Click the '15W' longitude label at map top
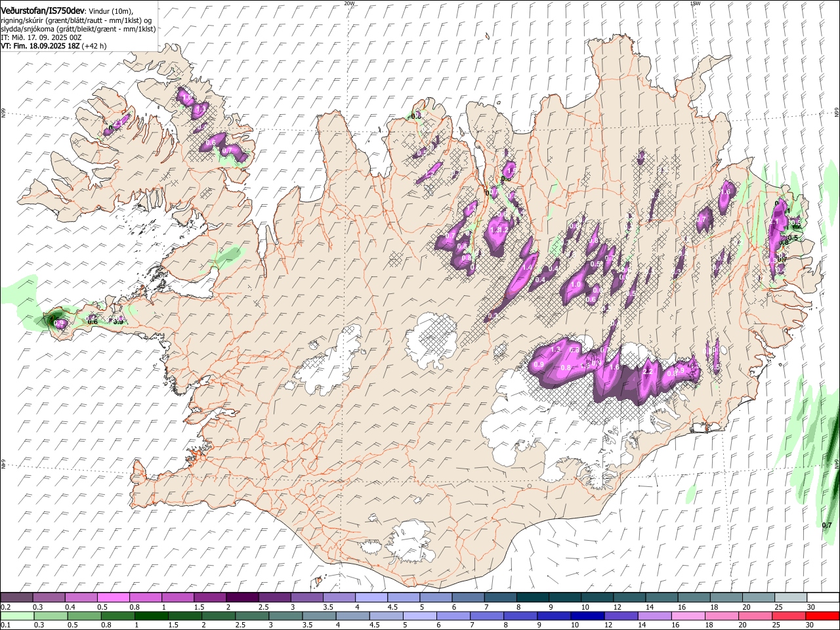This screenshot has width=840, height=630. pyautogui.click(x=695, y=3)
